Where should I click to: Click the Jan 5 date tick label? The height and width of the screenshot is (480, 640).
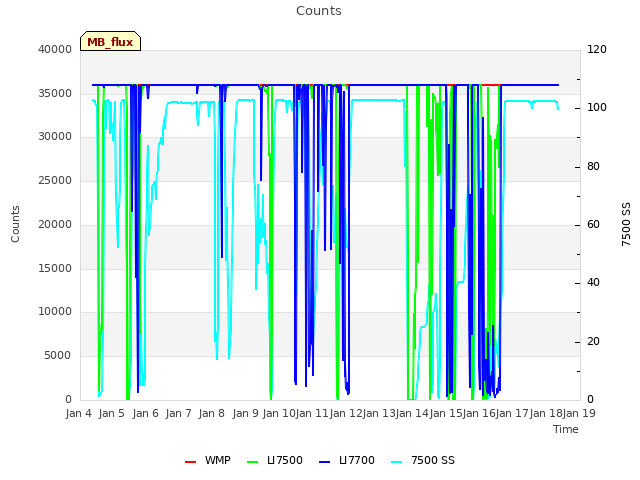112,413
